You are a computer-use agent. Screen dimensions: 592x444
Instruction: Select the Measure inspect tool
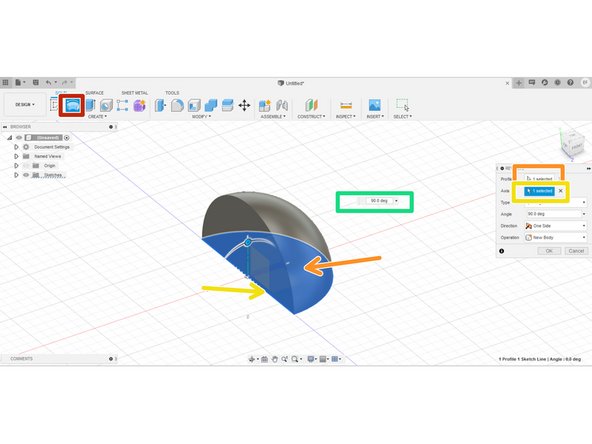pyautogui.click(x=346, y=105)
